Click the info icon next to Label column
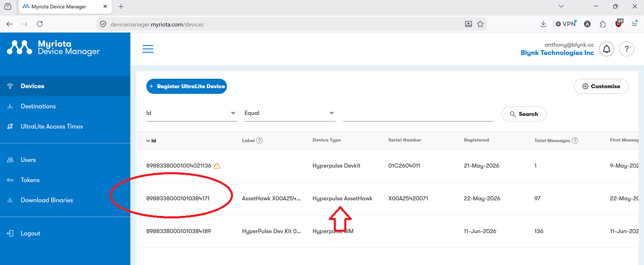 (259, 140)
